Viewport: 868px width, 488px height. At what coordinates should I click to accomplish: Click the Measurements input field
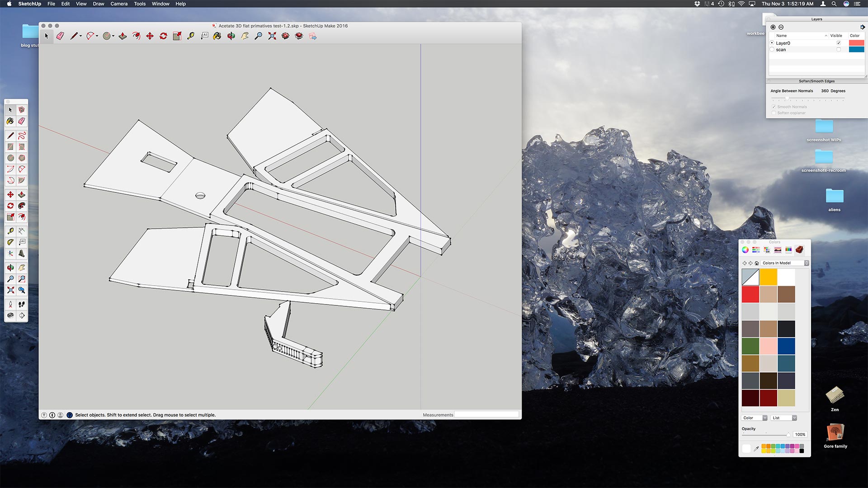click(486, 415)
